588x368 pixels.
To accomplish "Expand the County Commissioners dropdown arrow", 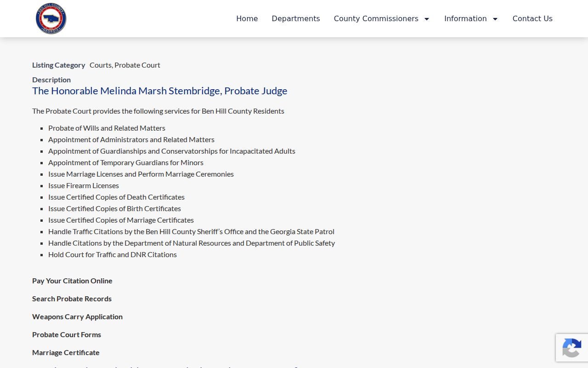I will click(x=427, y=19).
